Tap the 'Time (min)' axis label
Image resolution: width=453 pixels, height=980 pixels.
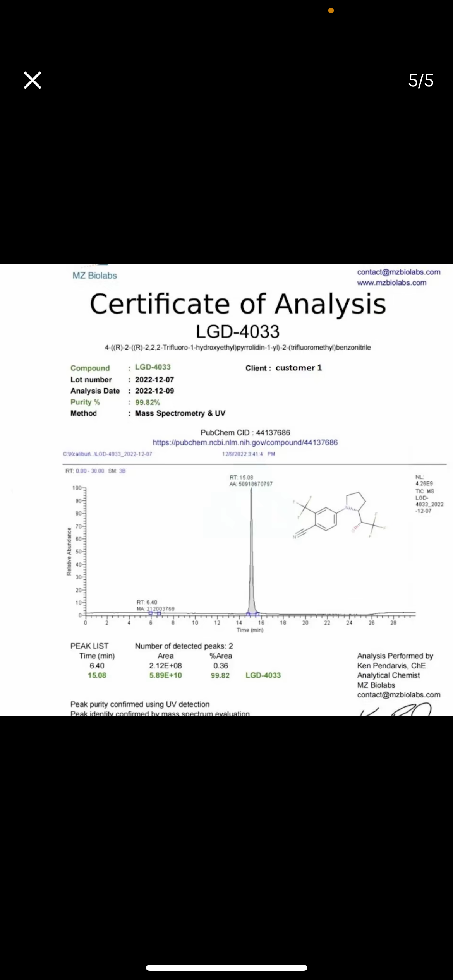pos(250,630)
